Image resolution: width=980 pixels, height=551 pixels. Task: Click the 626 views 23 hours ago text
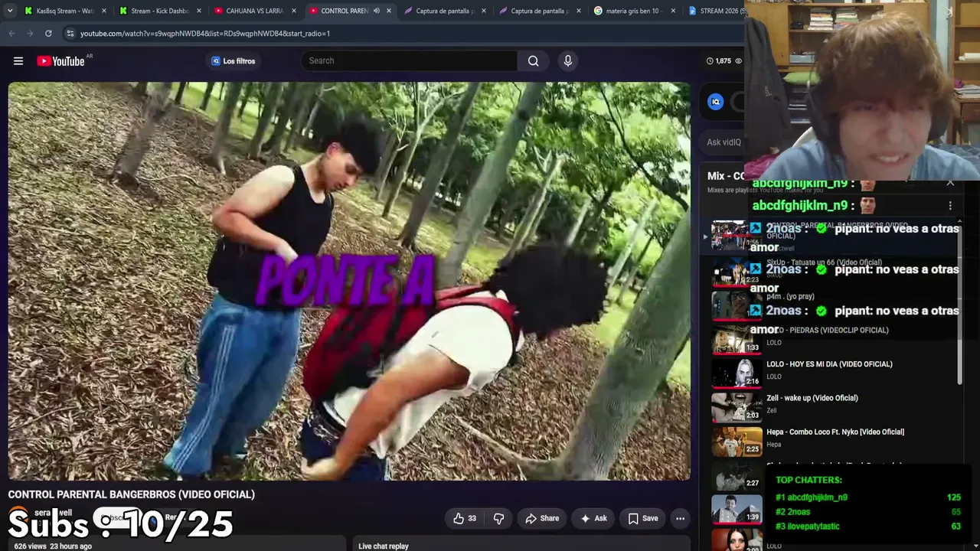(x=53, y=546)
